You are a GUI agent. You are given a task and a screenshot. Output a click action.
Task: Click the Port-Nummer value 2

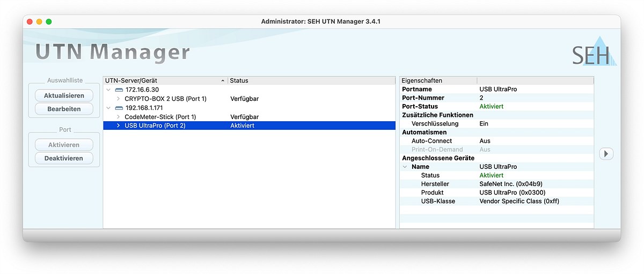tap(481, 98)
